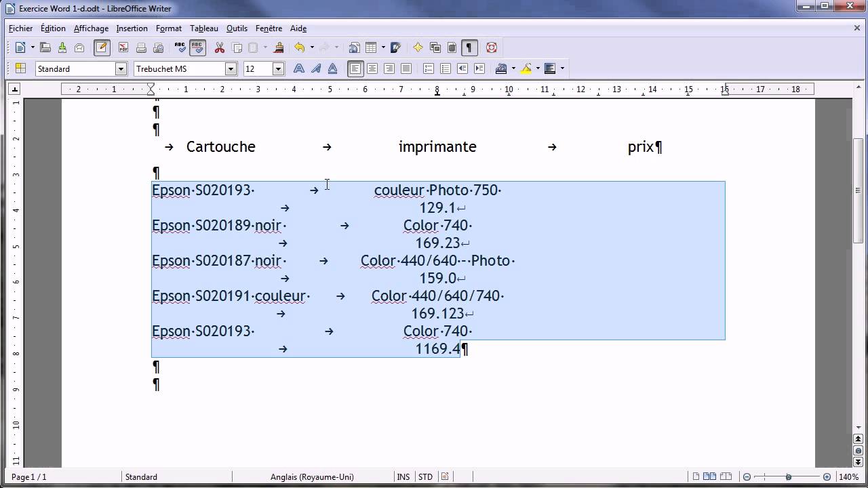Center the paragraph horizontally
The height and width of the screenshot is (488, 868).
point(372,68)
